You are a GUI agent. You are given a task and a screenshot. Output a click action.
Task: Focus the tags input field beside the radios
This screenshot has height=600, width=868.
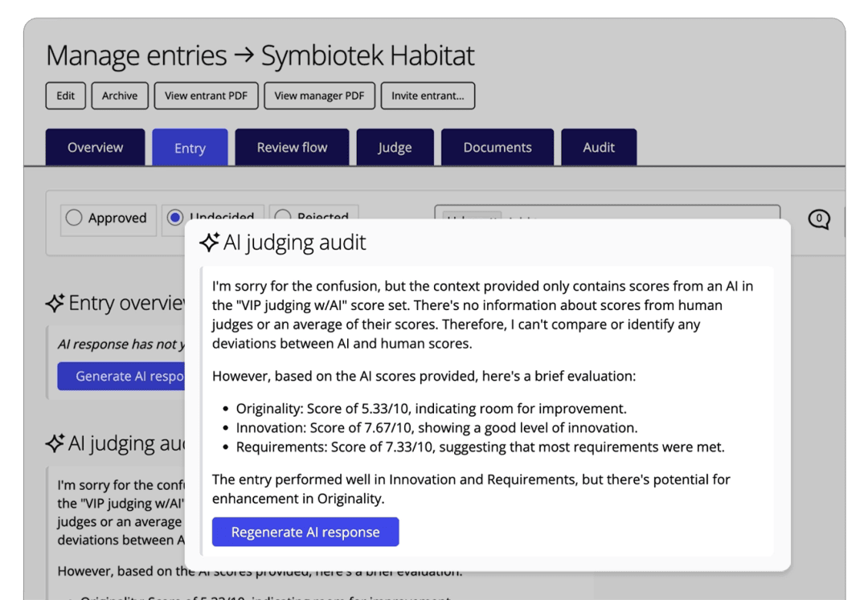643,213
